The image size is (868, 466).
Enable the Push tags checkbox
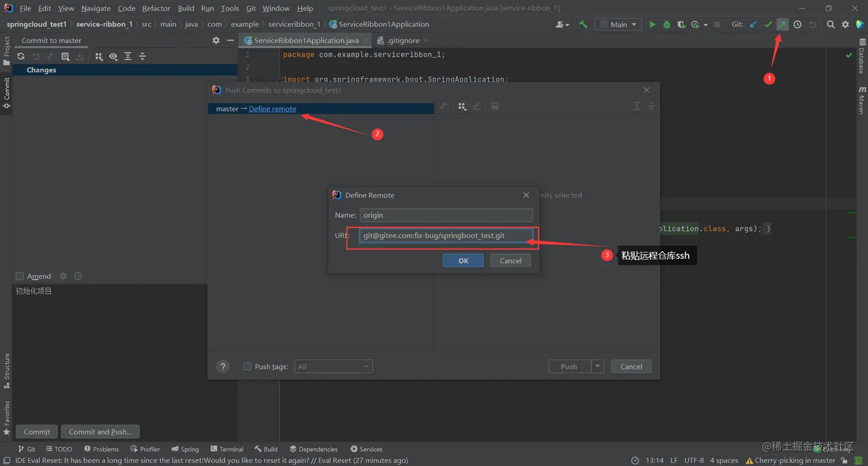coord(247,366)
